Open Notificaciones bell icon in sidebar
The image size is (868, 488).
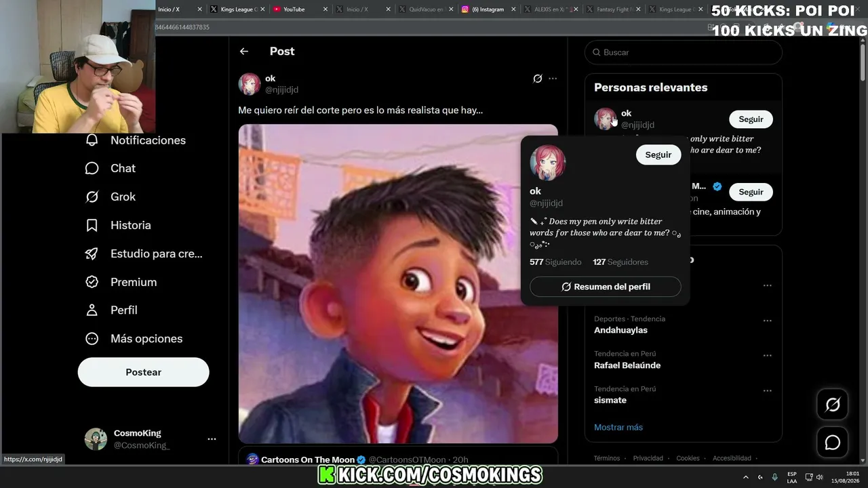pos(92,140)
